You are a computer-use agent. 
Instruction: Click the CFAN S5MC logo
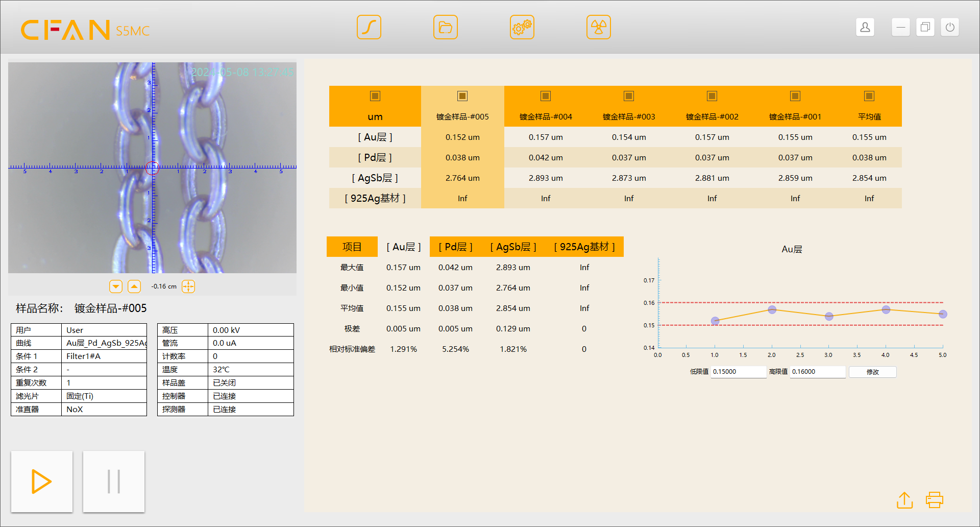(85, 30)
